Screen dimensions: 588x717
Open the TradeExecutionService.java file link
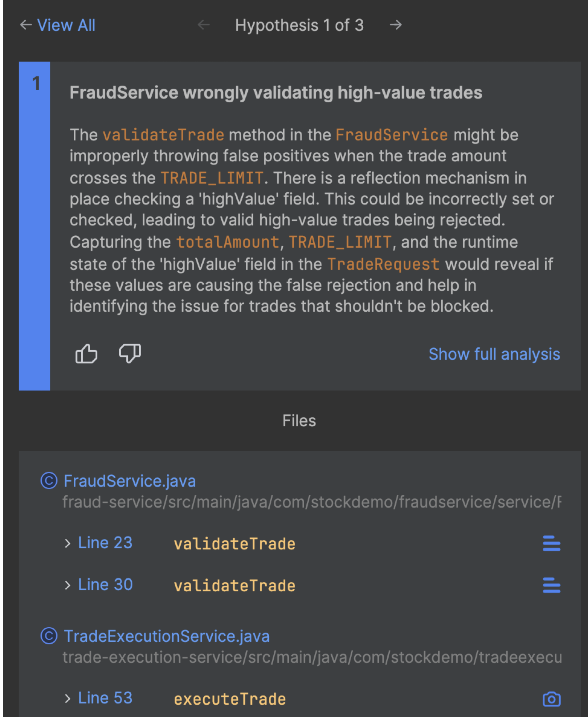[x=167, y=636]
